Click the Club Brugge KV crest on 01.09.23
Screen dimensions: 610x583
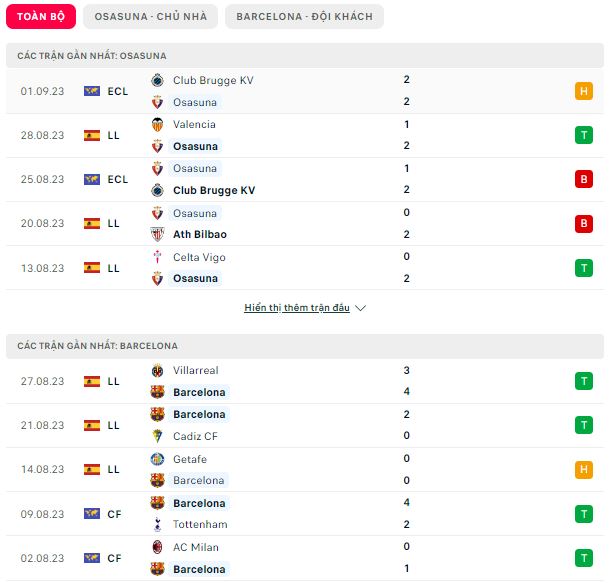point(157,80)
